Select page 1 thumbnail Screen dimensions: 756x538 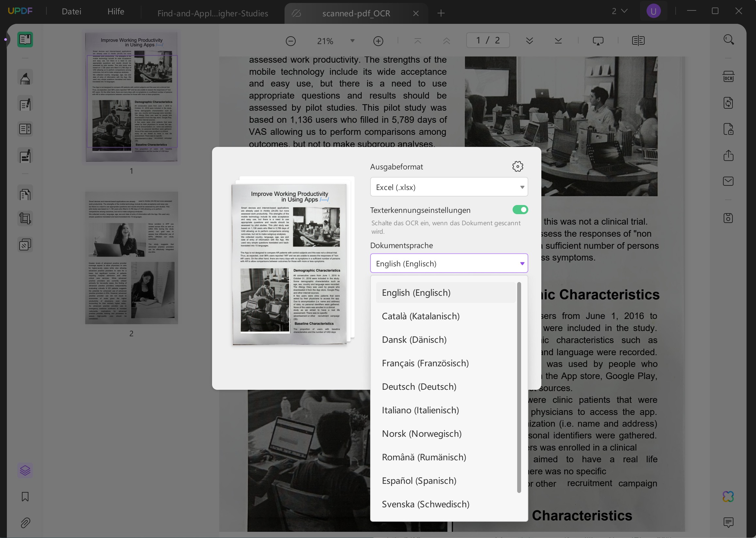click(x=132, y=97)
